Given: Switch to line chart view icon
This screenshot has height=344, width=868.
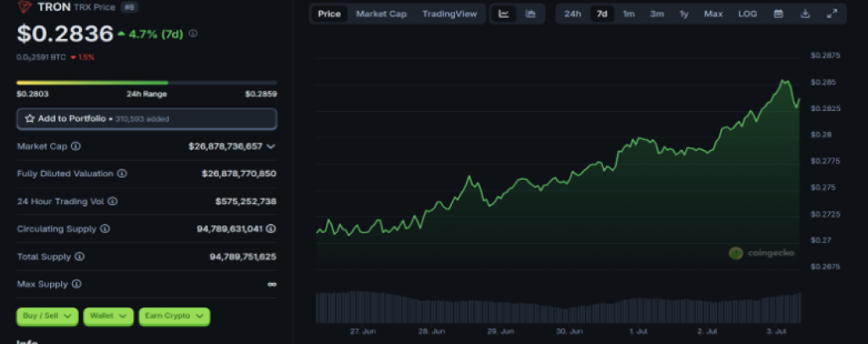Looking at the screenshot, I should (504, 14).
